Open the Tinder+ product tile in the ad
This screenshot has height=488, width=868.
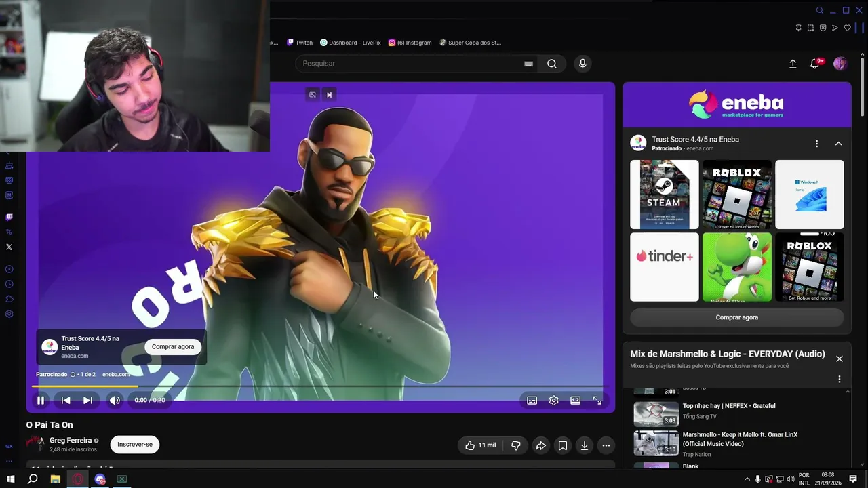tap(665, 267)
